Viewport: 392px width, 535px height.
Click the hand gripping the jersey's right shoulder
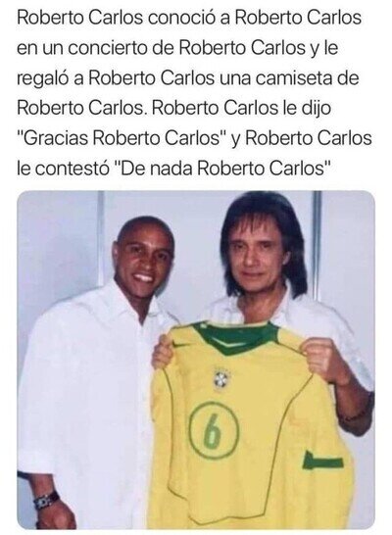tap(320, 360)
